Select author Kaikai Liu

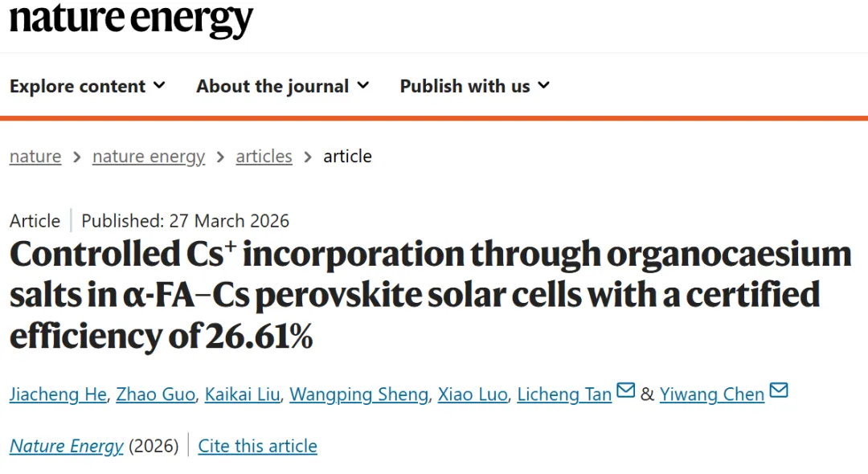[242, 394]
